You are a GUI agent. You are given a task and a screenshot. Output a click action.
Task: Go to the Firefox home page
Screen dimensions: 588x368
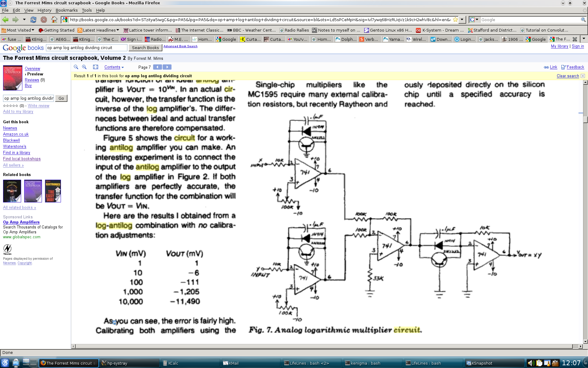[54, 20]
